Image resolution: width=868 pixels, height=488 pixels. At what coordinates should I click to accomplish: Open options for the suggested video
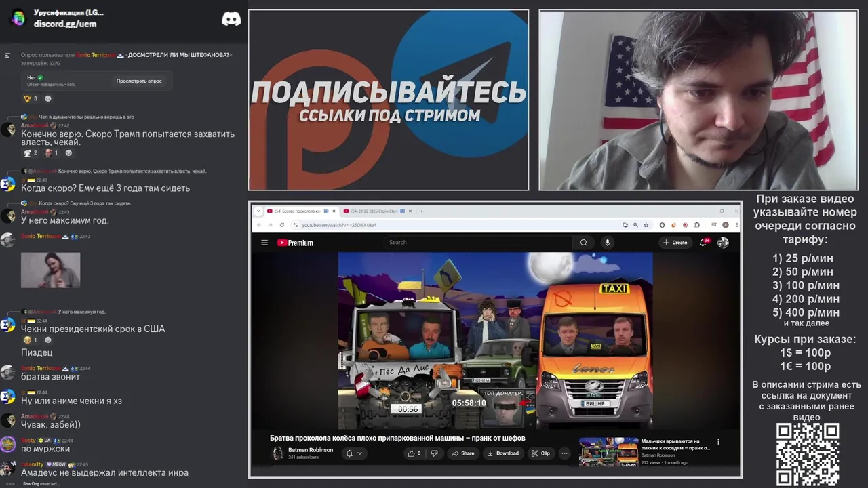[718, 442]
